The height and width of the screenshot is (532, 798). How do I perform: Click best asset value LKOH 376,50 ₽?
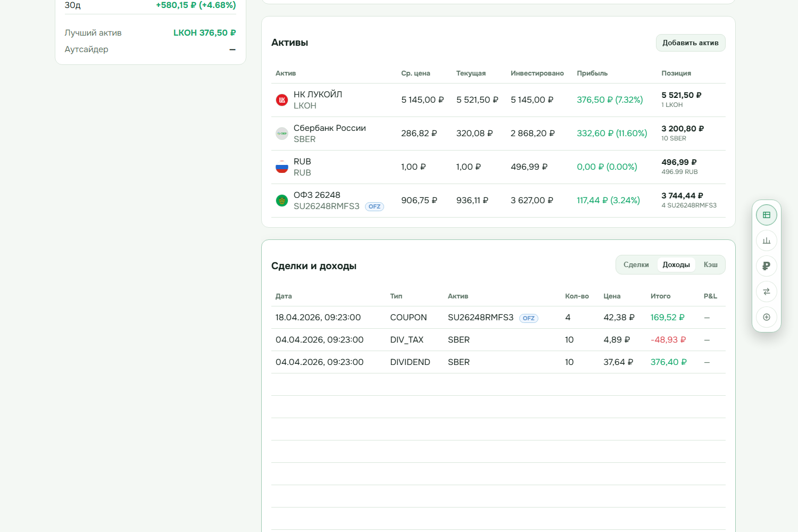204,32
